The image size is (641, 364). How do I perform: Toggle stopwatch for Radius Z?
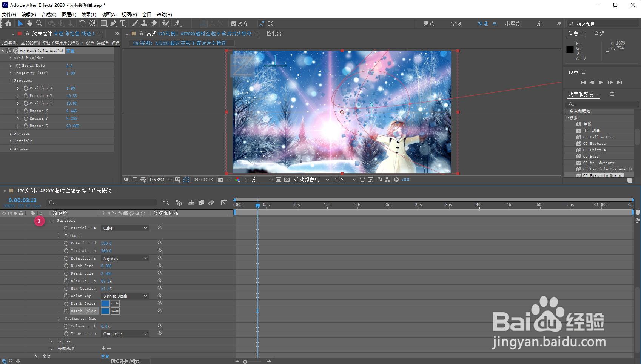tap(26, 126)
